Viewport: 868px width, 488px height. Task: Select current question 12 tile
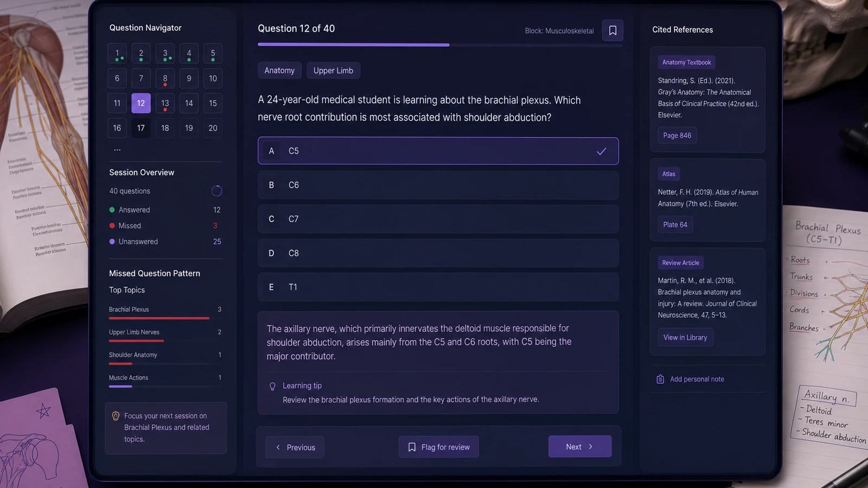point(141,103)
